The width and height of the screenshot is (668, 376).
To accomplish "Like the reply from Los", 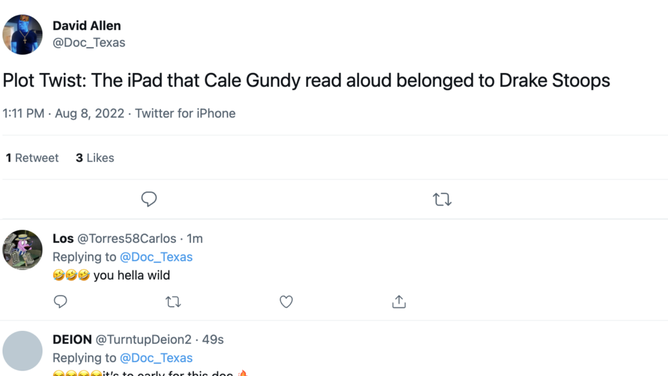I will coord(286,301).
